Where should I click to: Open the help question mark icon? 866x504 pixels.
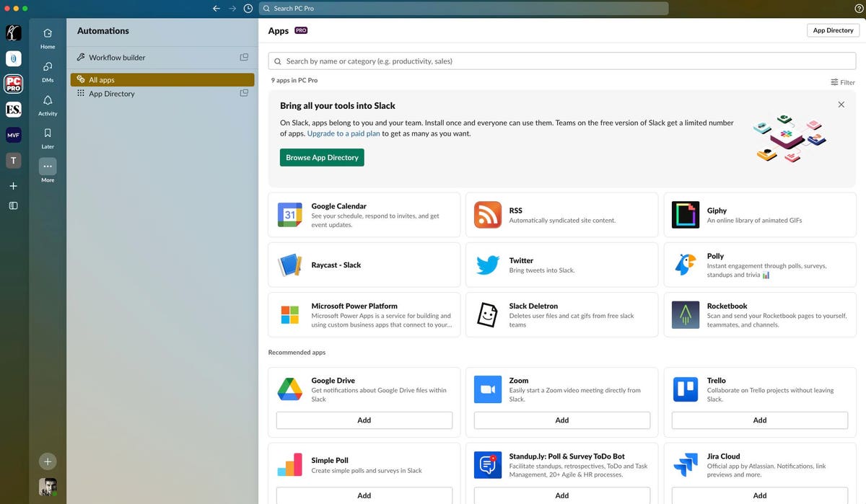click(859, 9)
